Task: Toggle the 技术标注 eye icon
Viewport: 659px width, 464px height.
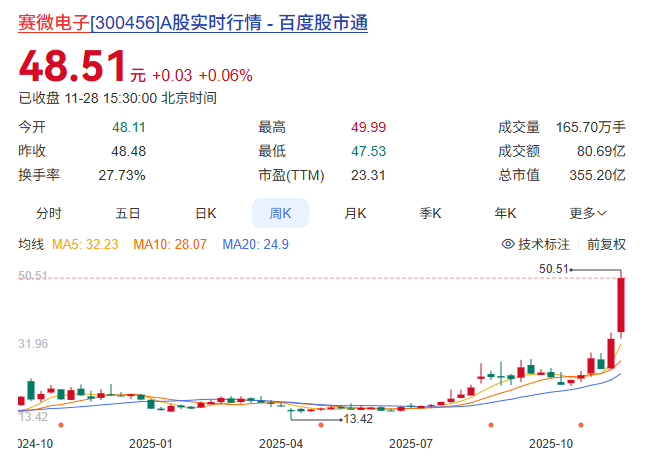Action: (x=508, y=244)
